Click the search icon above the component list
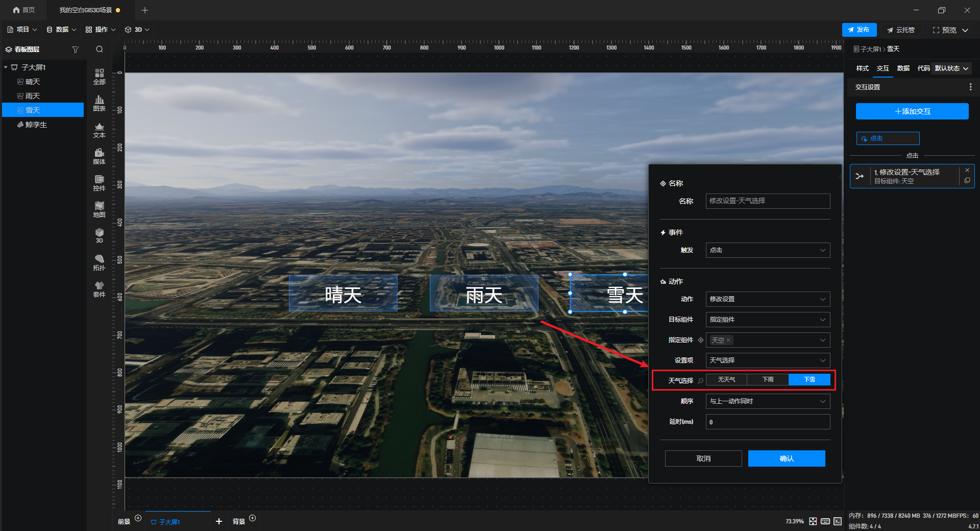Viewport: 980px width, 531px height. pyautogui.click(x=100, y=50)
